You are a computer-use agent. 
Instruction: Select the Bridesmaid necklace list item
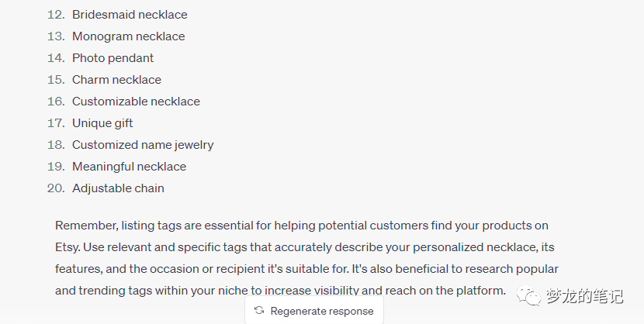[130, 15]
